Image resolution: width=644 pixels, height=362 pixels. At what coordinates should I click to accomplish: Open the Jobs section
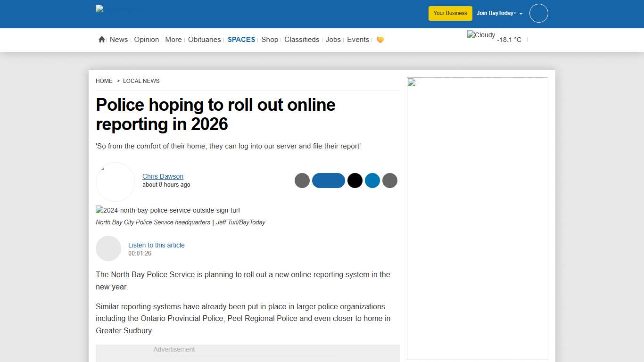click(x=333, y=40)
